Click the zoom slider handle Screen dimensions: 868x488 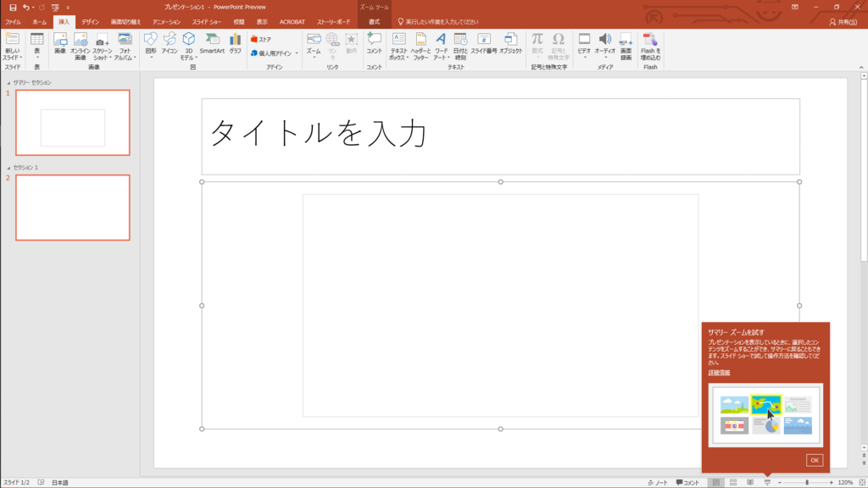pyautogui.click(x=807, y=482)
